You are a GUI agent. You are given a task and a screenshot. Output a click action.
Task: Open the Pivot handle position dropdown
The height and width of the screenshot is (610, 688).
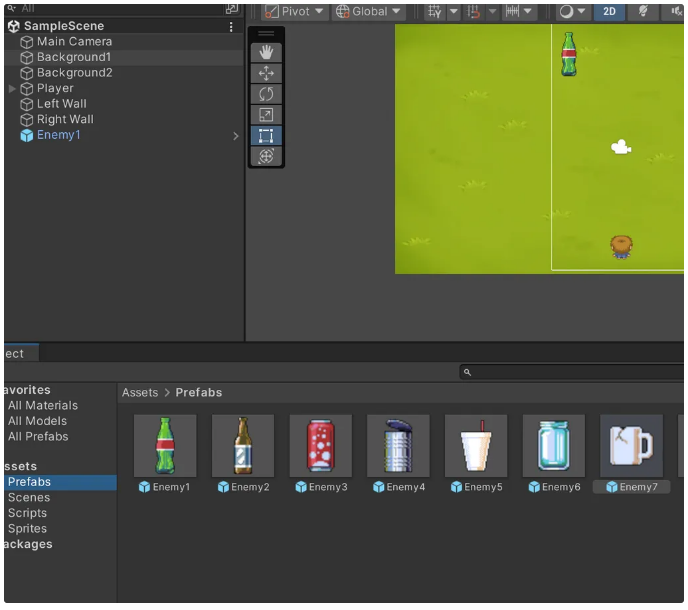point(294,11)
